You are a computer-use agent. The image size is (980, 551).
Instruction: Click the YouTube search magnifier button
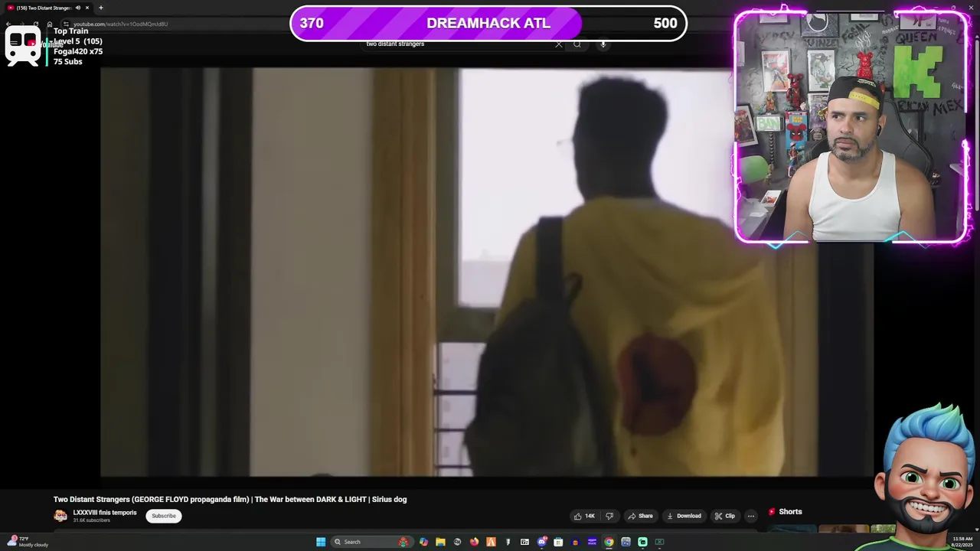(577, 44)
